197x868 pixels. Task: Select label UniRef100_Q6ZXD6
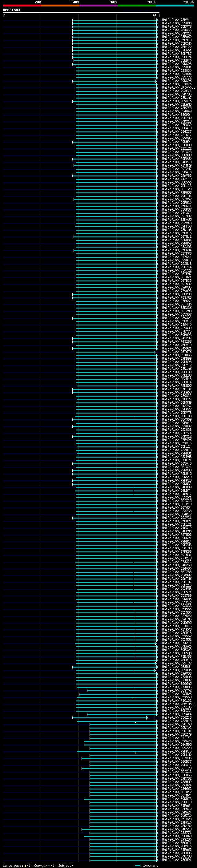click(177, 758)
